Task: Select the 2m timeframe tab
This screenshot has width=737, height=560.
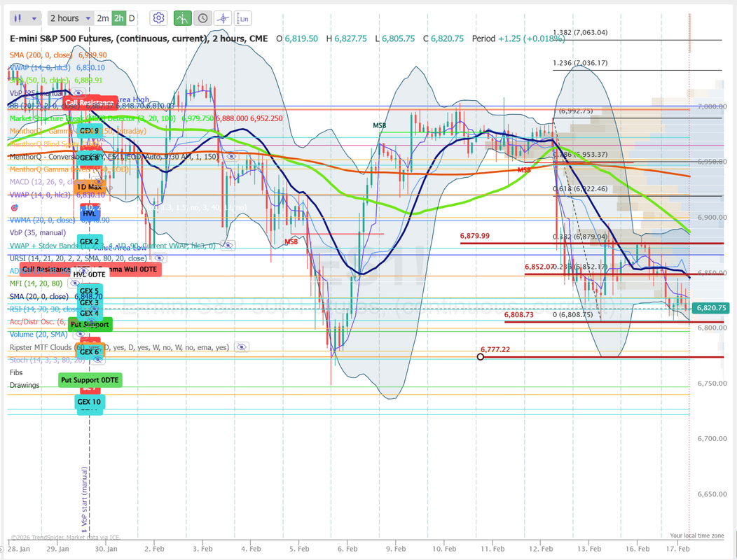Action: pos(103,18)
